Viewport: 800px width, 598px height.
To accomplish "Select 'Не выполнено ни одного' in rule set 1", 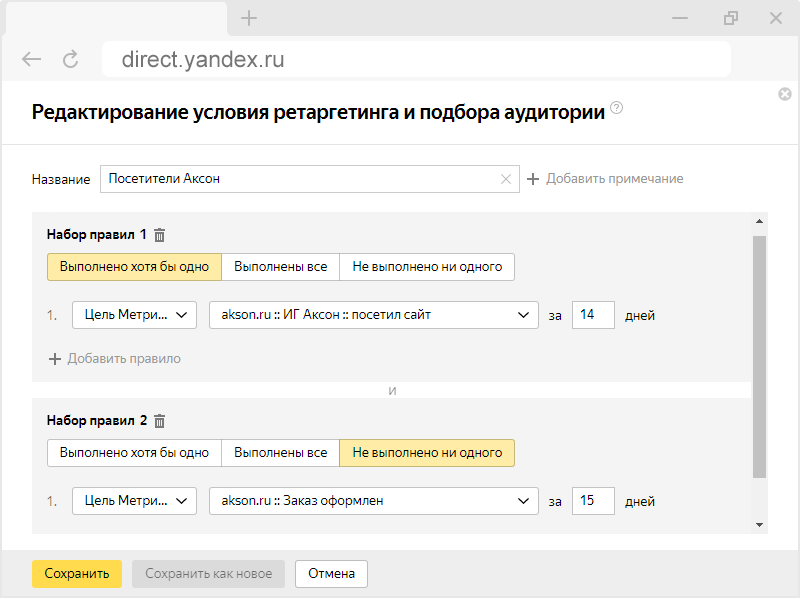I will [427, 267].
